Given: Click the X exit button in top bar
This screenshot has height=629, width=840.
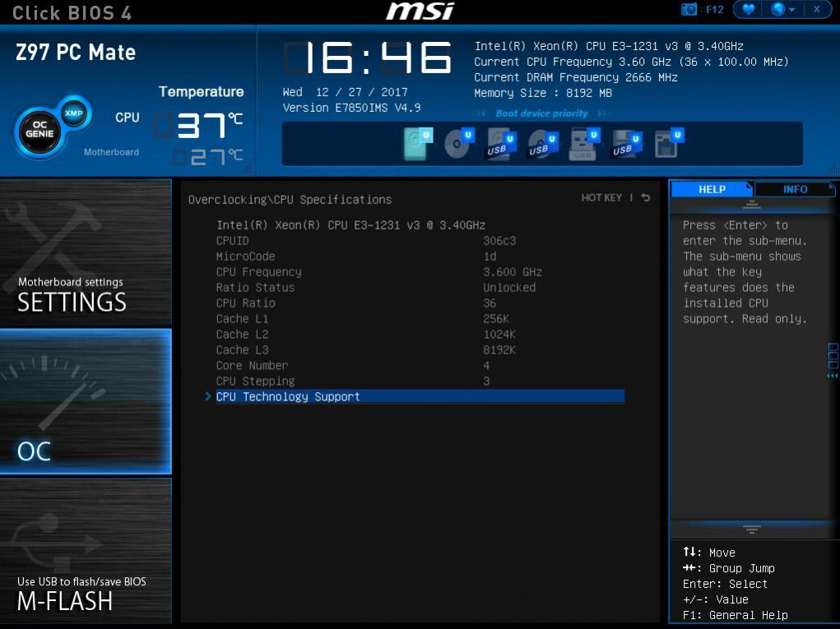Looking at the screenshot, I should pyautogui.click(x=816, y=9).
